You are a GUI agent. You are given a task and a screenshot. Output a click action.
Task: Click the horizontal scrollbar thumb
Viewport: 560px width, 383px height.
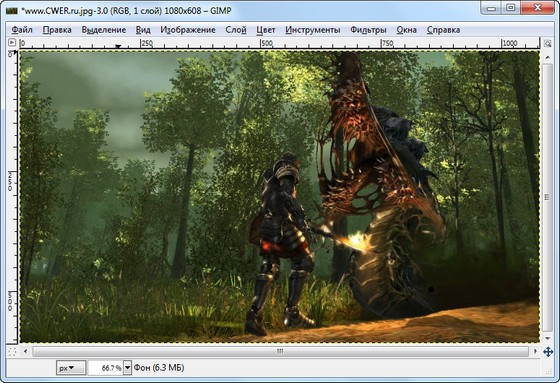pos(280,352)
